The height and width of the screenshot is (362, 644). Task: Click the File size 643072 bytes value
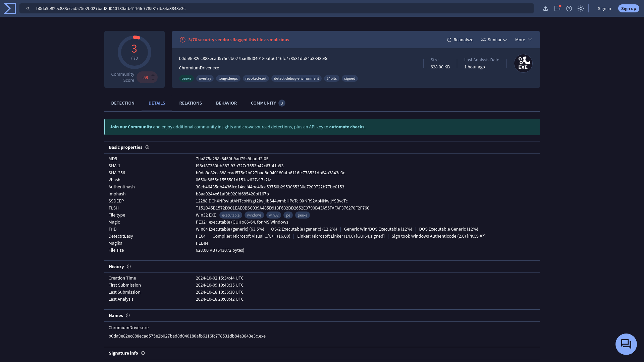pos(220,250)
